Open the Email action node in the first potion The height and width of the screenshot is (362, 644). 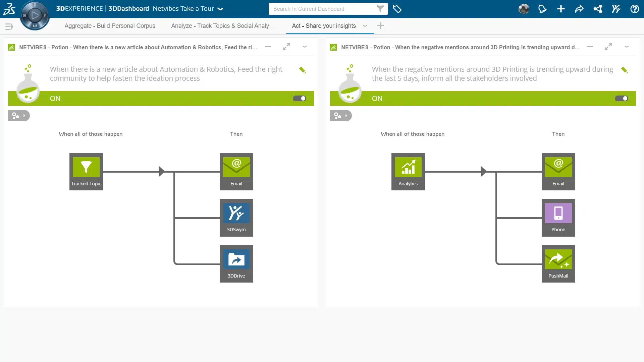[236, 171]
